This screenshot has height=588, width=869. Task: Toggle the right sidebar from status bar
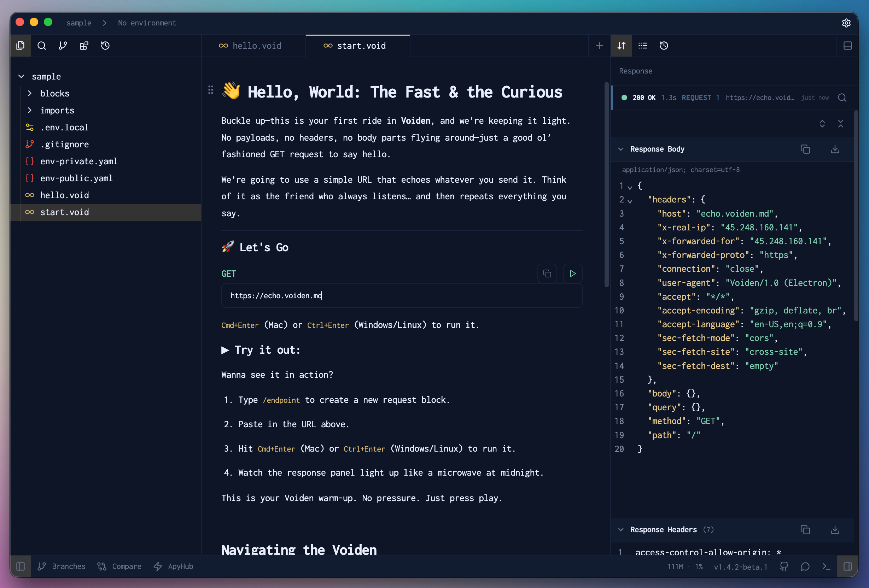click(848, 566)
